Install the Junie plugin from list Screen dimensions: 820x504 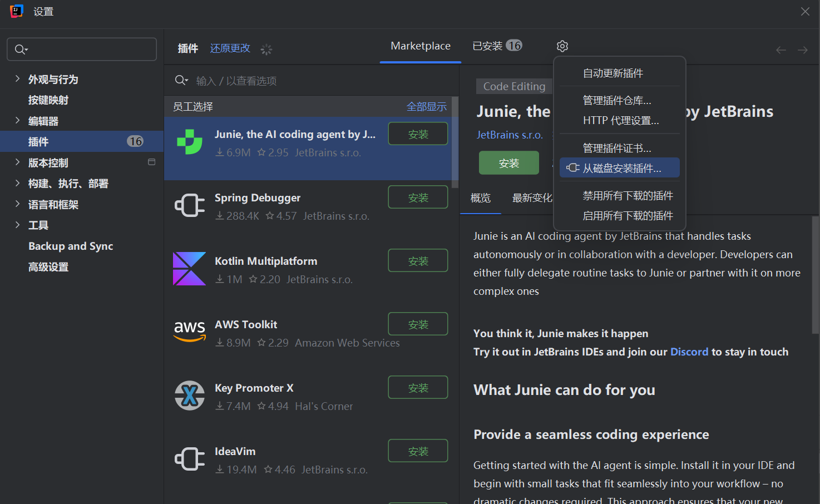tap(418, 134)
